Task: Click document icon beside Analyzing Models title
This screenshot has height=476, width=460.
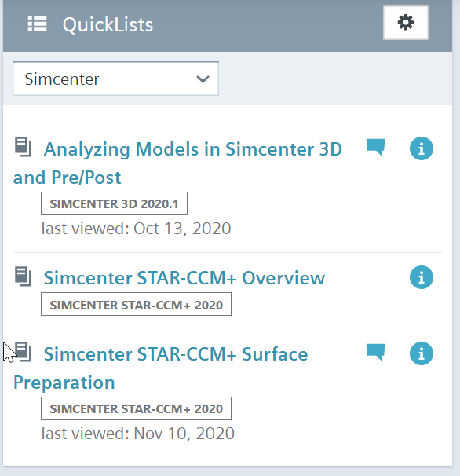Action: [23, 147]
